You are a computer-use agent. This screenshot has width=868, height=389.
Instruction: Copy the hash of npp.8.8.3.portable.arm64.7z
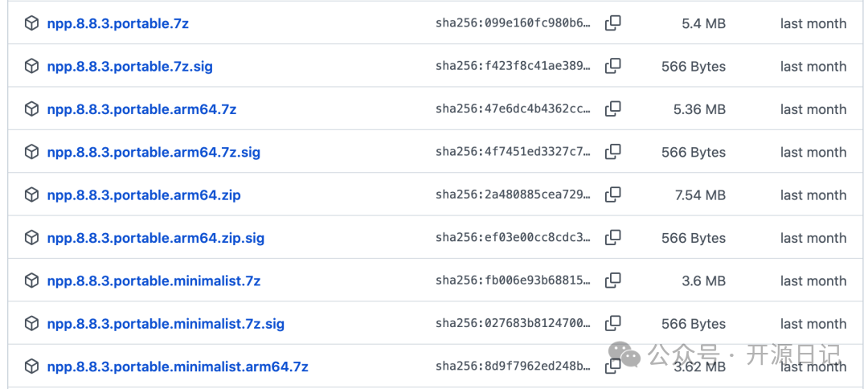(x=612, y=109)
